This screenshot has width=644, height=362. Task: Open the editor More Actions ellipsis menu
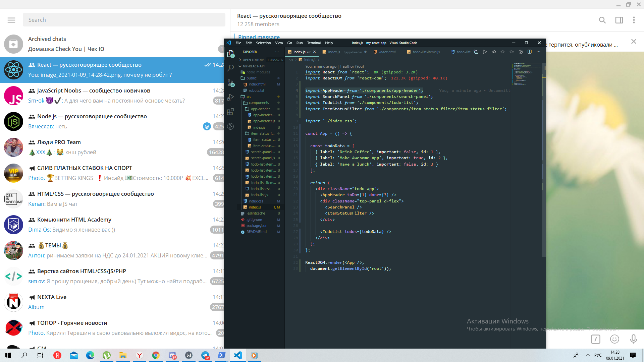pos(538,52)
